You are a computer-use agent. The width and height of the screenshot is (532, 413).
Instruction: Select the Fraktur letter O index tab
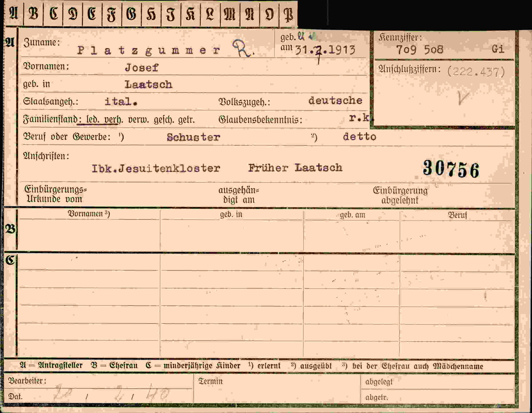click(x=269, y=14)
